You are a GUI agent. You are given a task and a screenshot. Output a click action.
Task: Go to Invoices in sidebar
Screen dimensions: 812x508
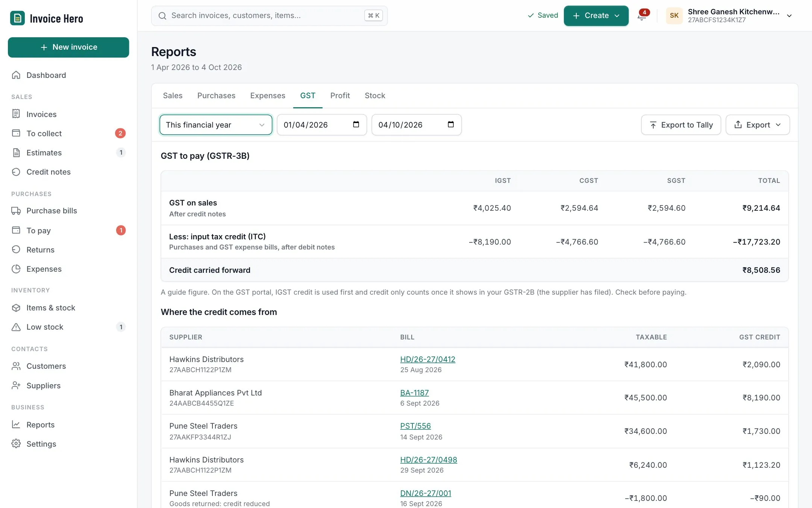pyautogui.click(x=68, y=114)
